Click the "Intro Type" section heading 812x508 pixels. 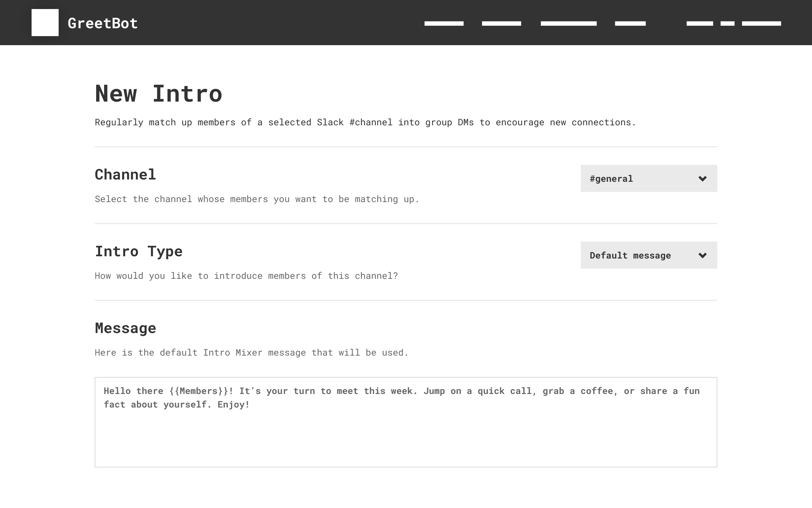point(139,251)
